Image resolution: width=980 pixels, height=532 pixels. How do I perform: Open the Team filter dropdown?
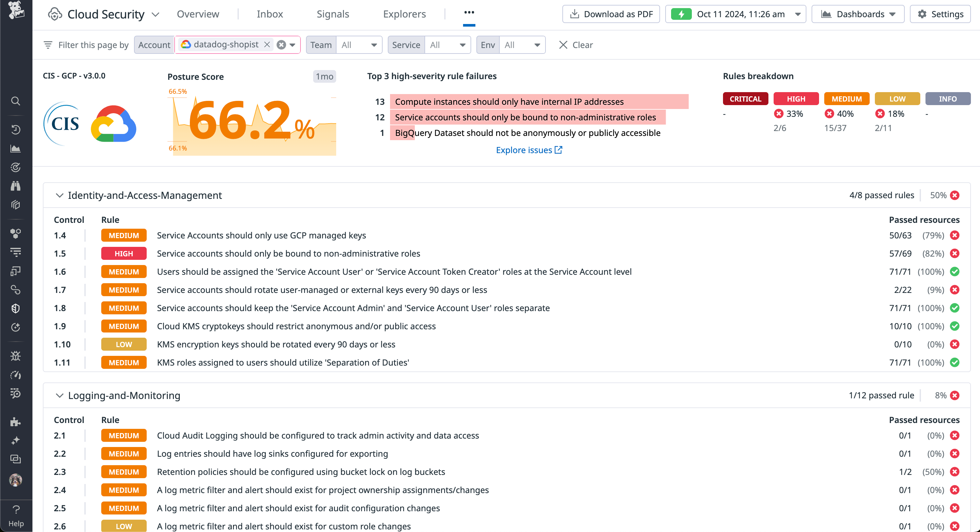359,44
